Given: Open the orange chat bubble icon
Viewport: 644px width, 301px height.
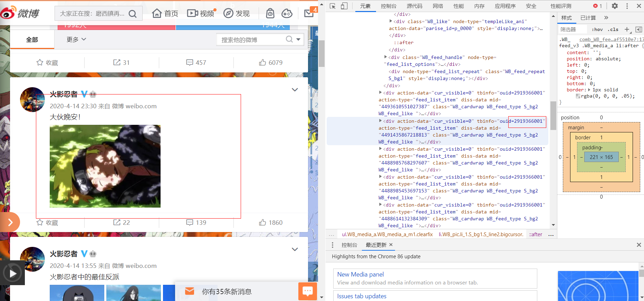Looking at the screenshot, I should pos(308,291).
